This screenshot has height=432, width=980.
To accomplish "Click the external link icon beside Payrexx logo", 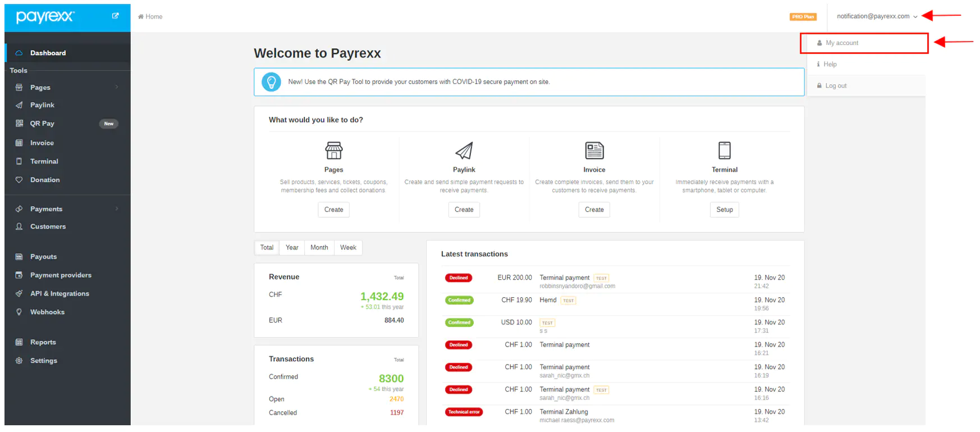I will [x=115, y=16].
